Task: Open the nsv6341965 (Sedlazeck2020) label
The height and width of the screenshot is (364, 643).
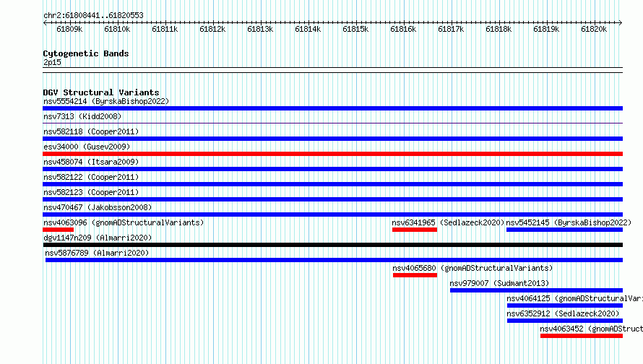Action: tap(448, 222)
